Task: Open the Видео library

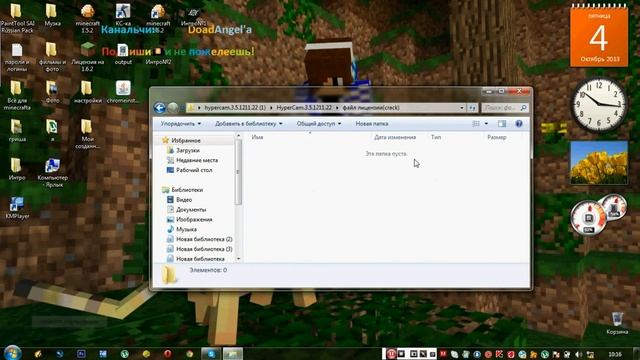Action: click(x=184, y=200)
